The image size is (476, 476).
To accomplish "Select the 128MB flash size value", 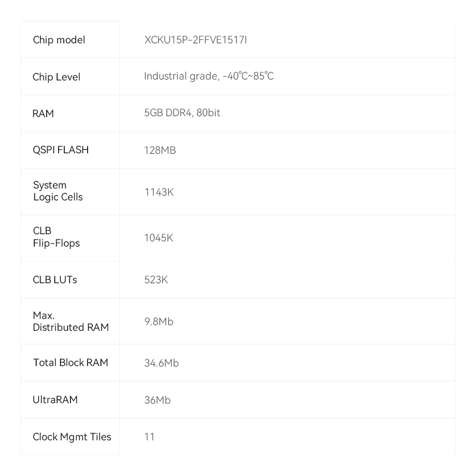I will [160, 150].
